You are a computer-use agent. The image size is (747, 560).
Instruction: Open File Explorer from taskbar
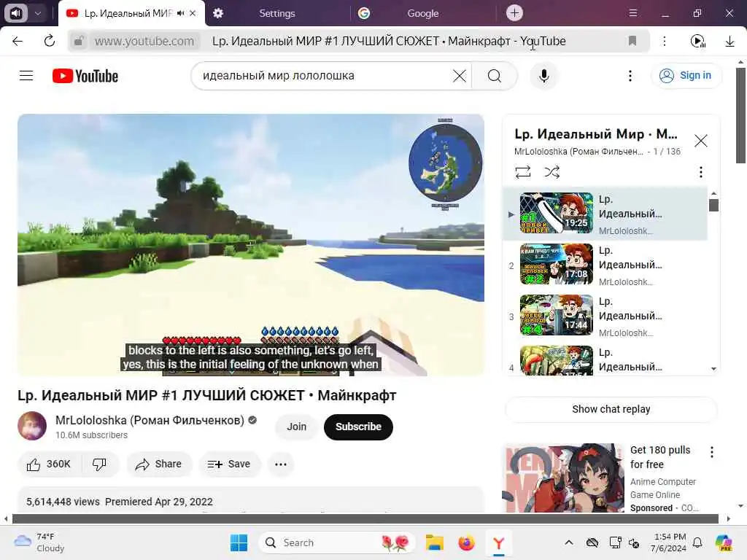pyautogui.click(x=435, y=542)
